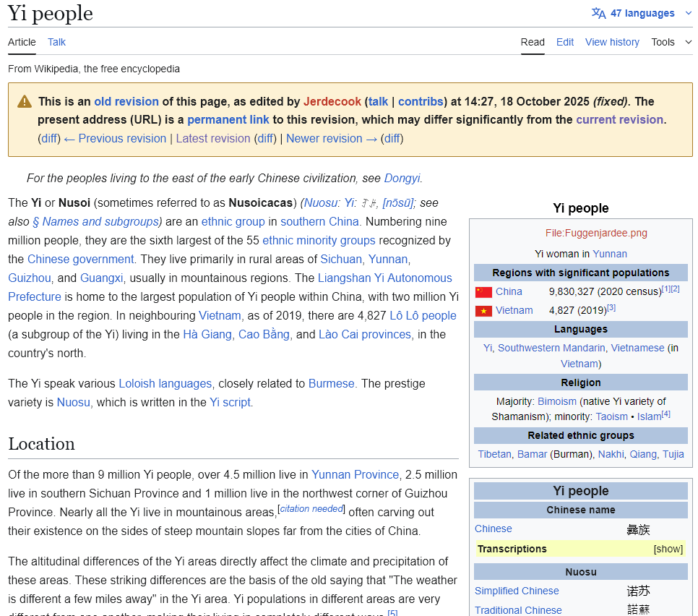Open the Dongyi hatnote link

coord(402,178)
